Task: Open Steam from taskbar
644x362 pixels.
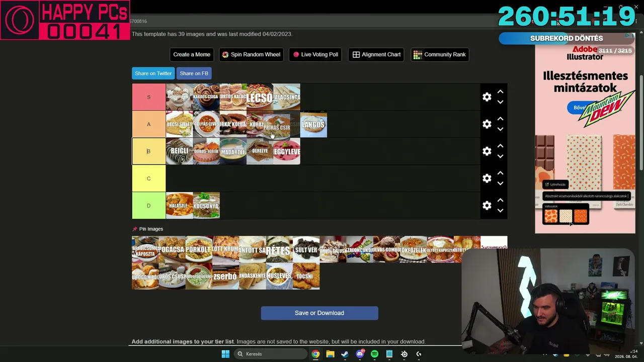Action: (x=345, y=354)
